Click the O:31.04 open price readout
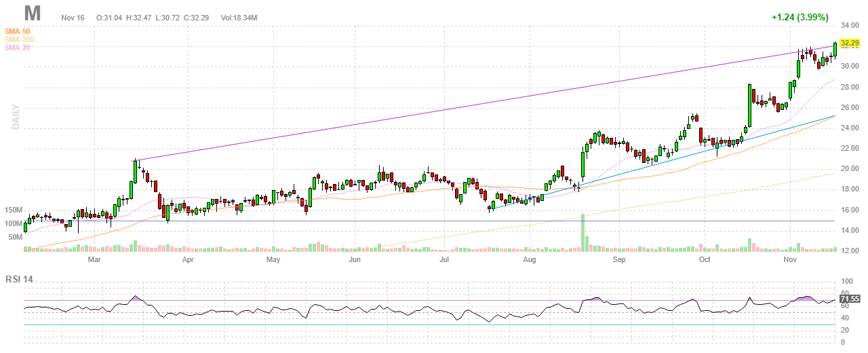 109,17
